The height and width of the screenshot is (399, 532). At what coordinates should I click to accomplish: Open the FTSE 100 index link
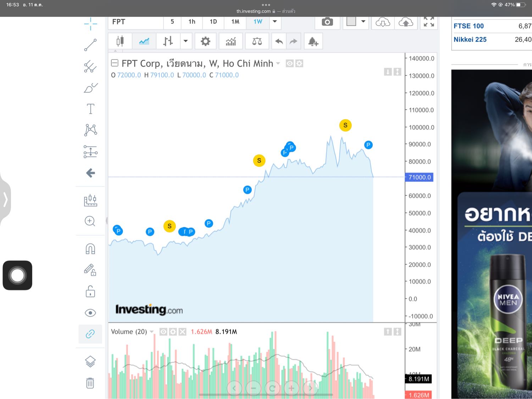pos(469,26)
